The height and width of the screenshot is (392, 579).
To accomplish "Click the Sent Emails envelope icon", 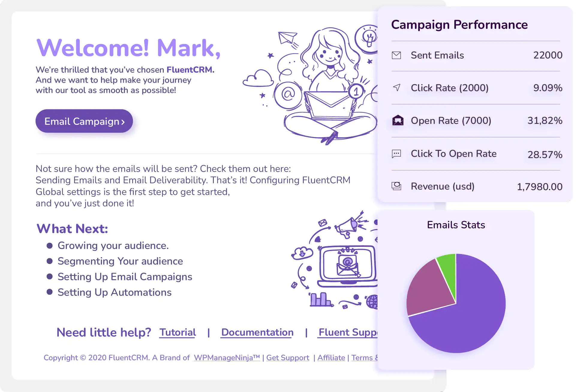I will (x=396, y=55).
